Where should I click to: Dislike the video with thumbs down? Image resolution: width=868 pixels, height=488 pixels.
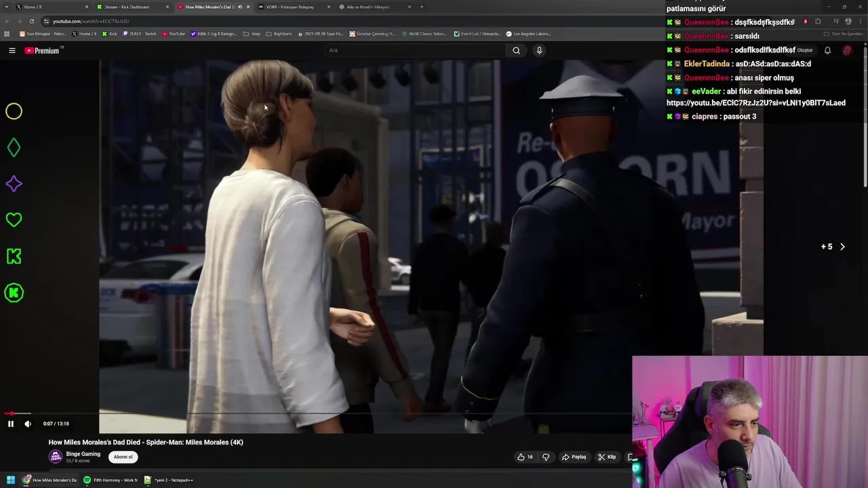point(546,457)
